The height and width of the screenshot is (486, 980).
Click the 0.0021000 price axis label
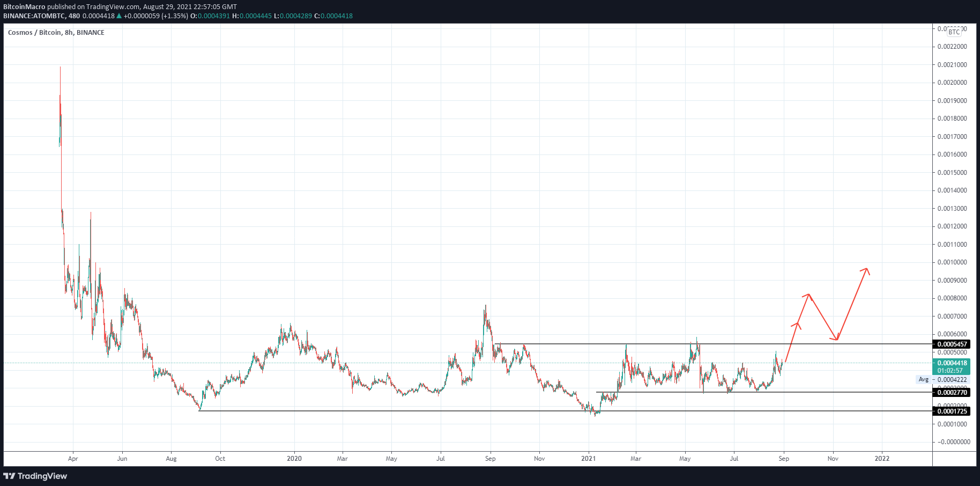click(x=952, y=65)
